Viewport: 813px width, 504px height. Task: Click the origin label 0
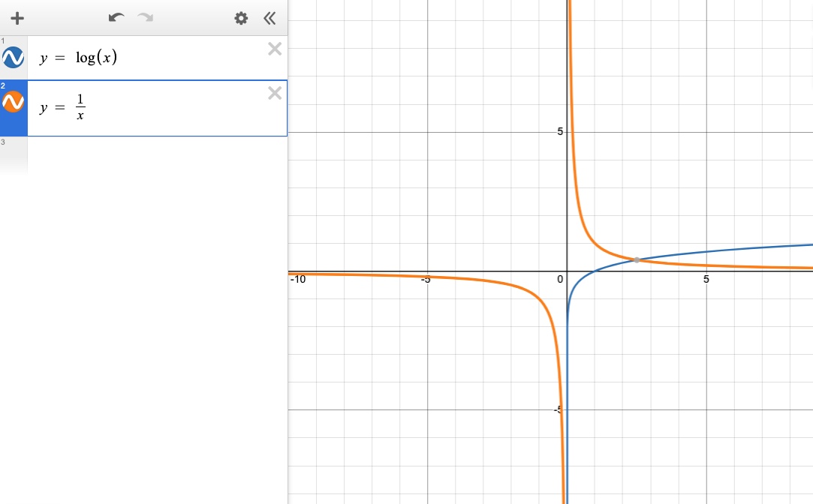560,279
